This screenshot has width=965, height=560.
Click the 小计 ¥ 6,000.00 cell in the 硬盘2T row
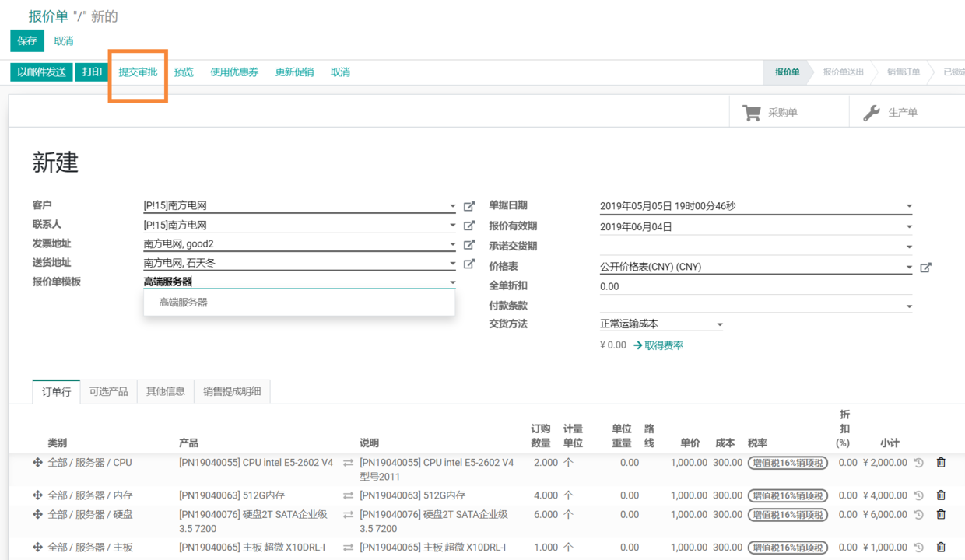click(x=885, y=514)
